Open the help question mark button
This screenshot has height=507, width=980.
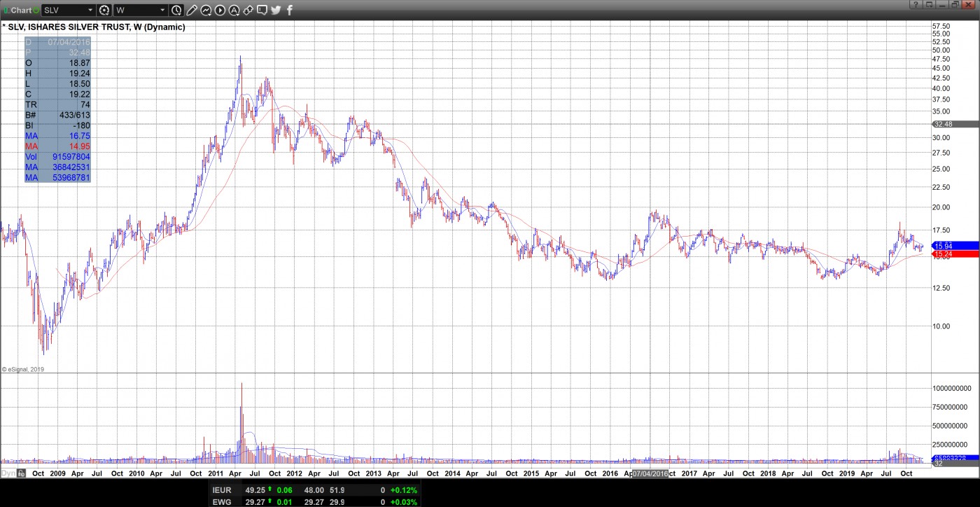(916, 5)
